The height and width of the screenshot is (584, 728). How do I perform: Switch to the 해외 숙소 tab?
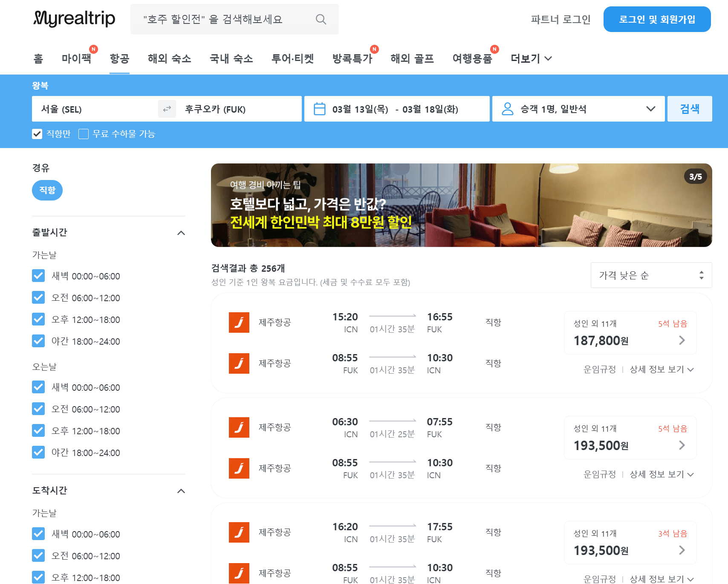click(x=169, y=58)
